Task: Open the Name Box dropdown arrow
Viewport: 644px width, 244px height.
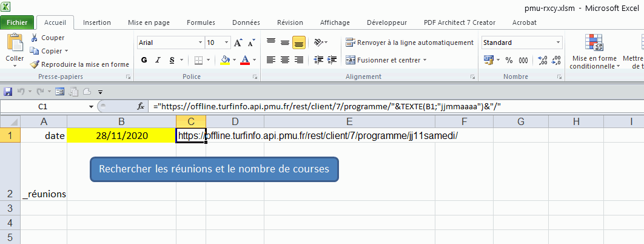Action: pyautogui.click(x=91, y=107)
